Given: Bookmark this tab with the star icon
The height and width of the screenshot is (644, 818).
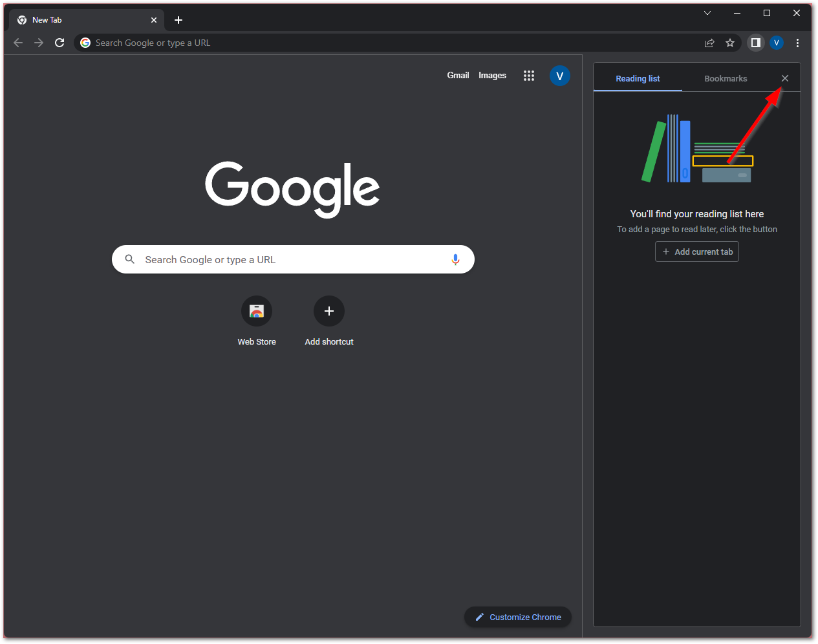Looking at the screenshot, I should tap(730, 43).
